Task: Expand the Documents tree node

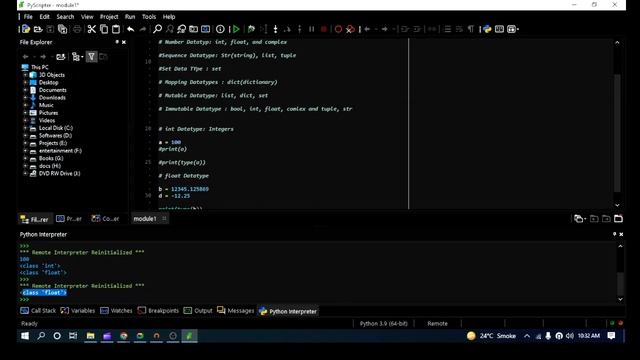Action: (x=25, y=90)
